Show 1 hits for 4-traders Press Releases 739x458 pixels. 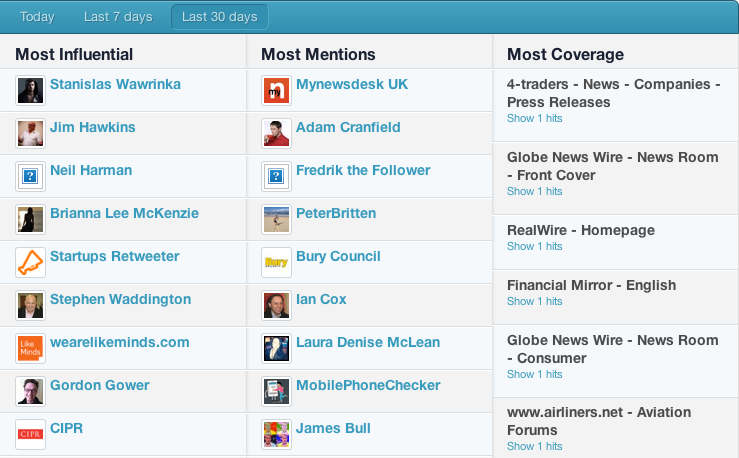pyautogui.click(x=534, y=118)
